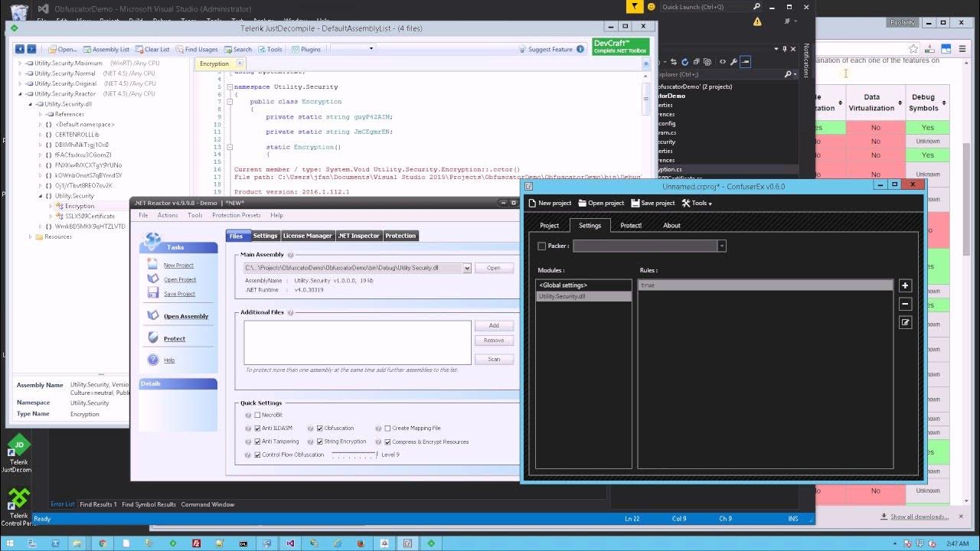Collapse the Utility.Security.Reactor assembly node
Image resolution: width=980 pixels, height=551 pixels.
click(21, 94)
